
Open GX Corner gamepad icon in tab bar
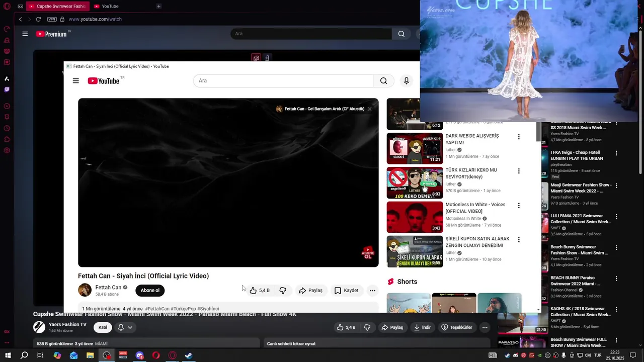coord(20,6)
